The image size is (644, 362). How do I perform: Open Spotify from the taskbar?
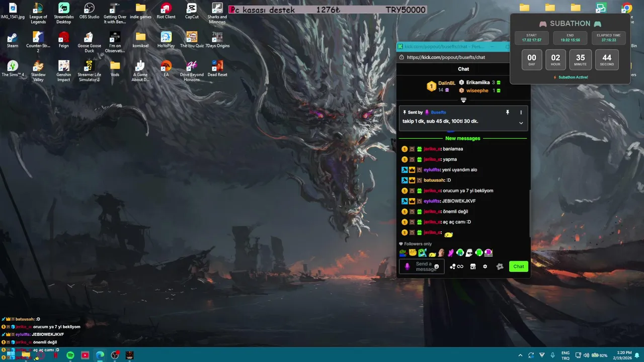coord(70,355)
